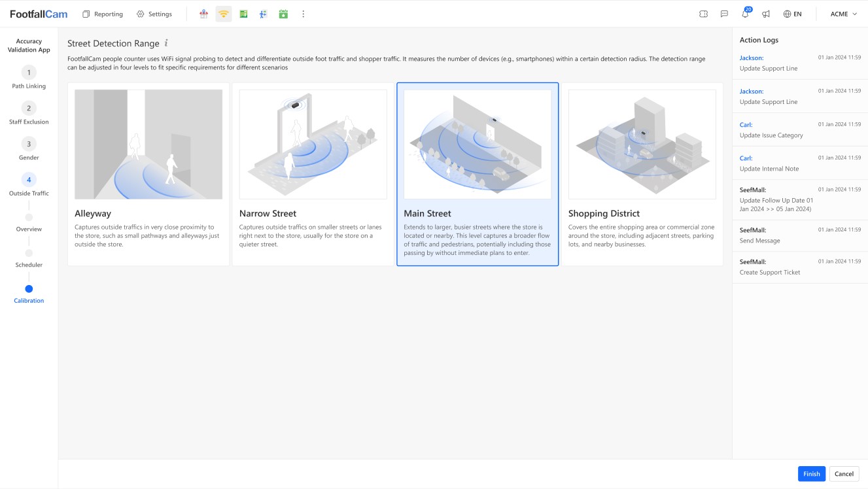Image resolution: width=868 pixels, height=489 pixels.
Task: Click the Main Street illustration thumbnail
Action: (477, 144)
